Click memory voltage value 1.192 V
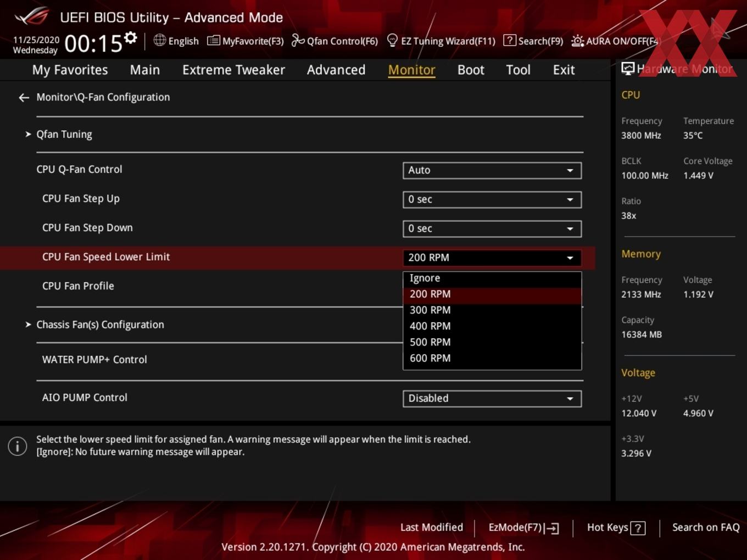Screen dimensions: 747x560 pos(698,295)
